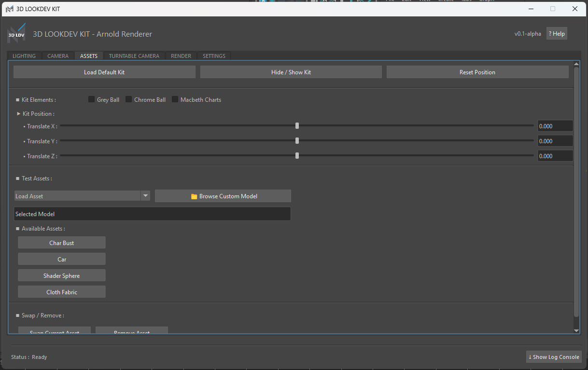Close the 3D LOOKDEV KIT window
The width and height of the screenshot is (588, 370).
coord(574,9)
